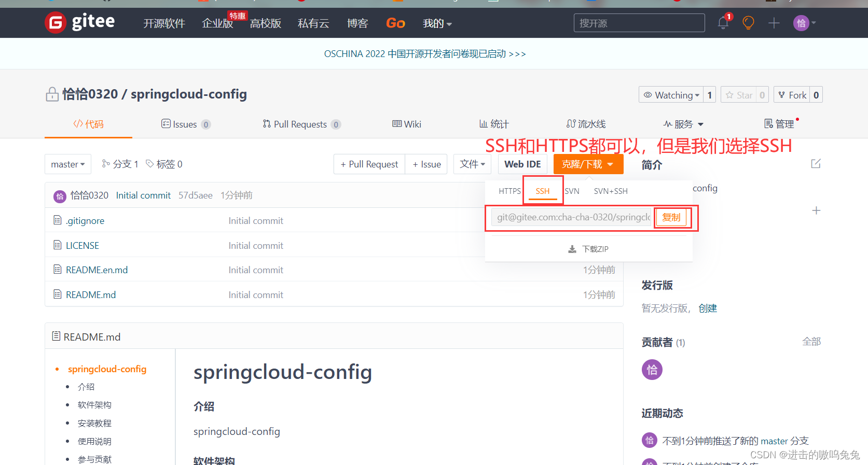The width and height of the screenshot is (868, 465).
Task: Click the .gitignore file icon
Action: 58,220
